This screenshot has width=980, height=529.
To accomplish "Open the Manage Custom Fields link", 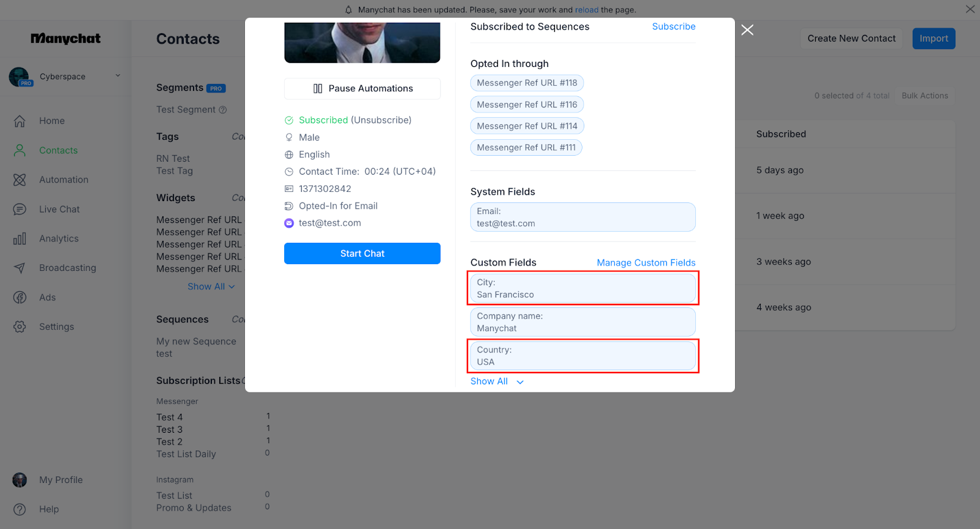I will [x=646, y=263].
